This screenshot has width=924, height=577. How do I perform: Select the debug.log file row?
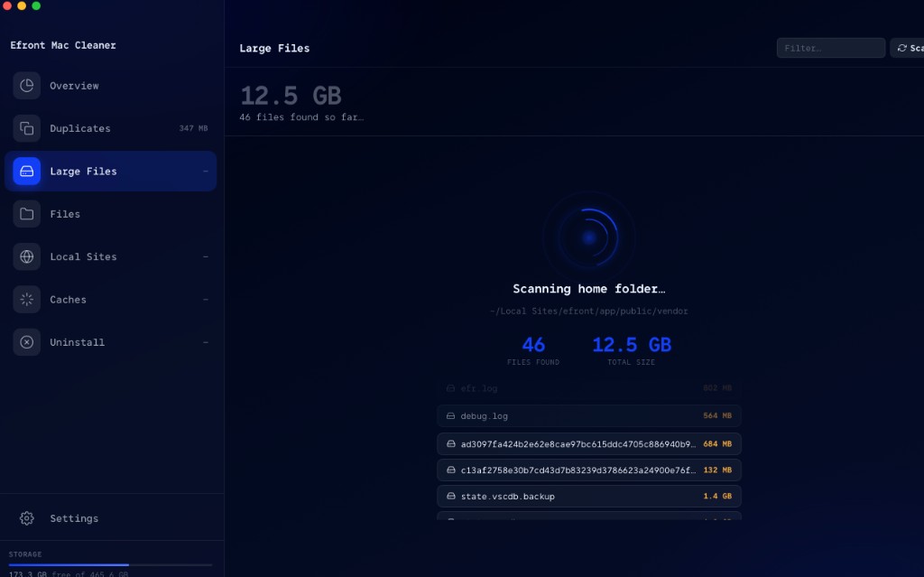[588, 416]
